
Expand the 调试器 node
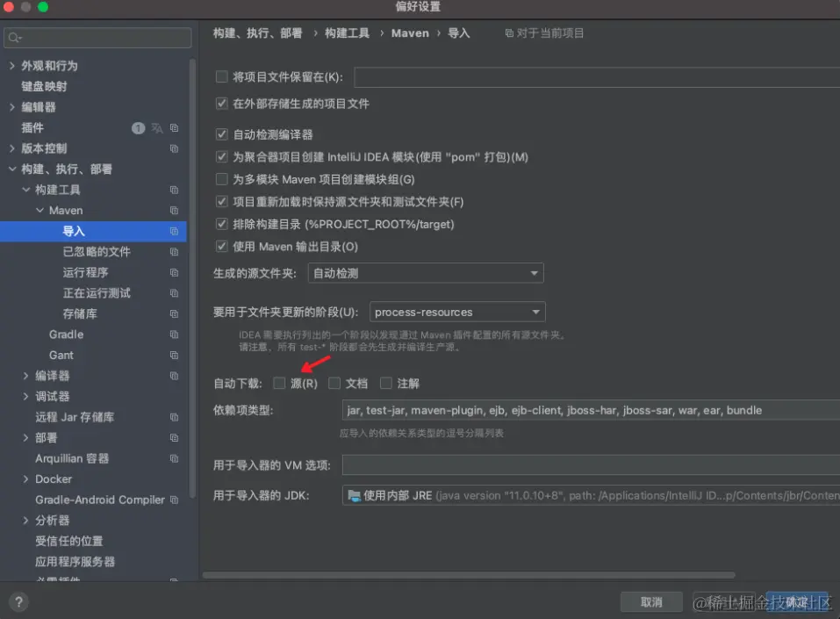click(x=25, y=397)
